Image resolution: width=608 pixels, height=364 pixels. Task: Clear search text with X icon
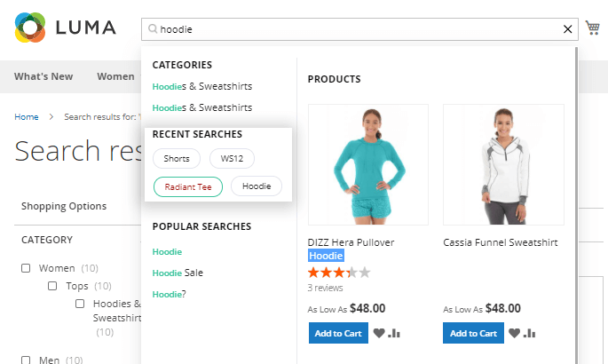568,29
